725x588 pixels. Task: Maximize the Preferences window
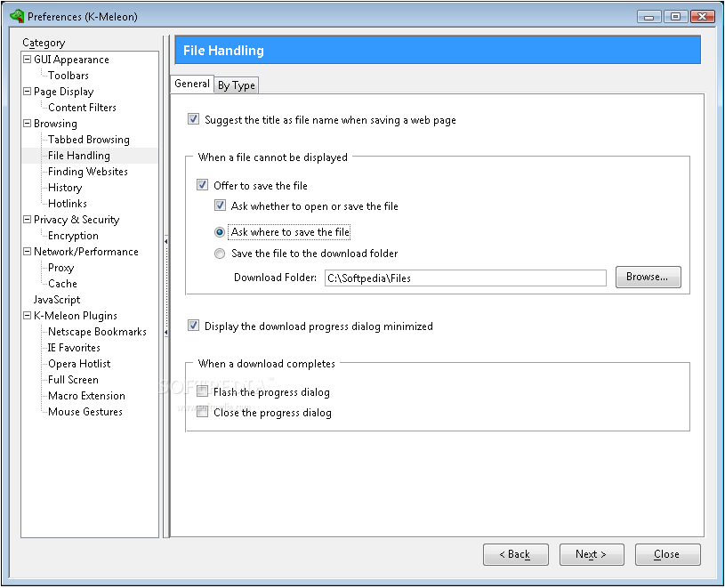[675, 17]
